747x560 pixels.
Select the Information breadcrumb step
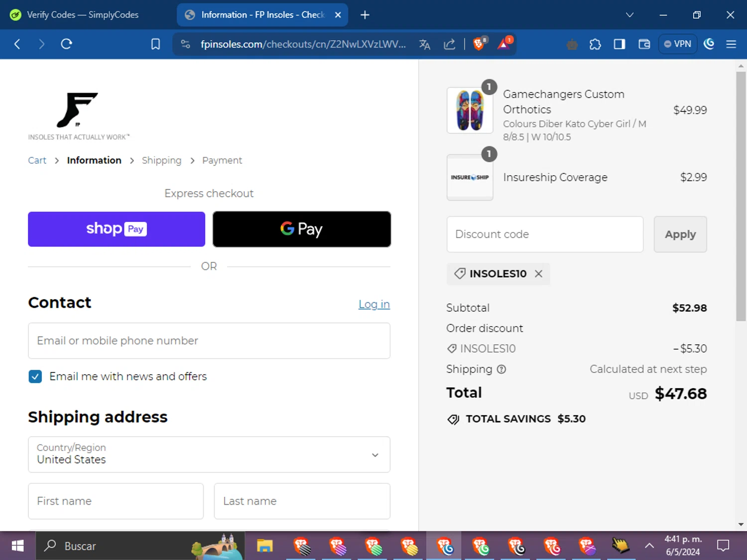coord(94,160)
